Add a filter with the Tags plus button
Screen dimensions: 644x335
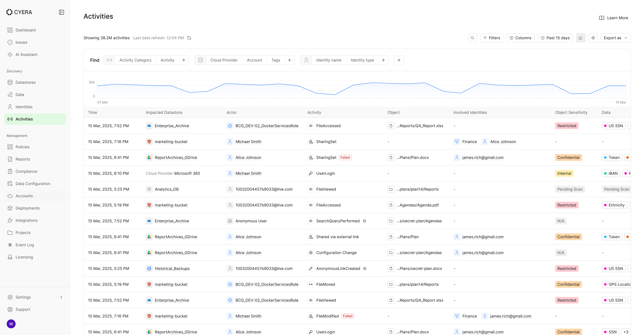coord(290,60)
